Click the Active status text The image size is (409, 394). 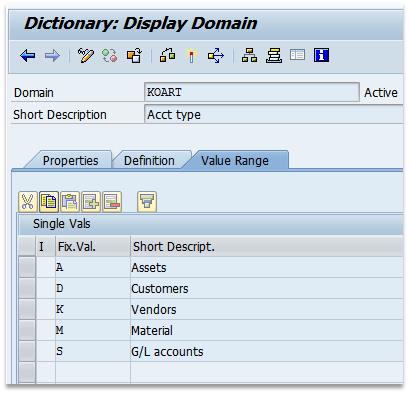[381, 92]
